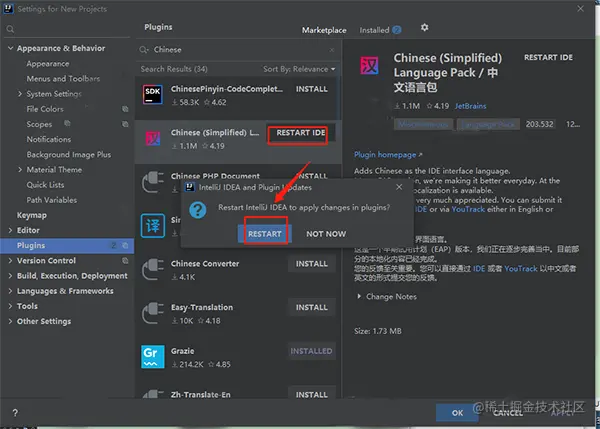Screen dimensions: 600x429
Task: Select the Grazie plugin name
Action: [183, 351]
